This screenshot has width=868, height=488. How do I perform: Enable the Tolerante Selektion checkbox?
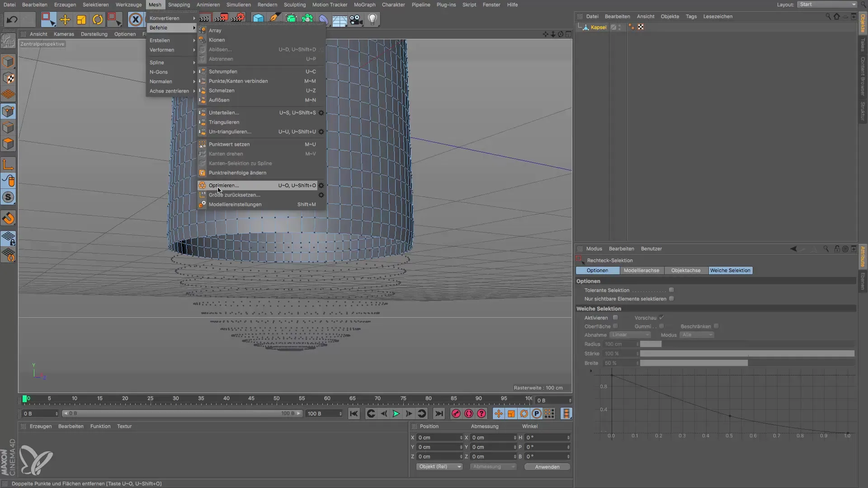(x=671, y=290)
